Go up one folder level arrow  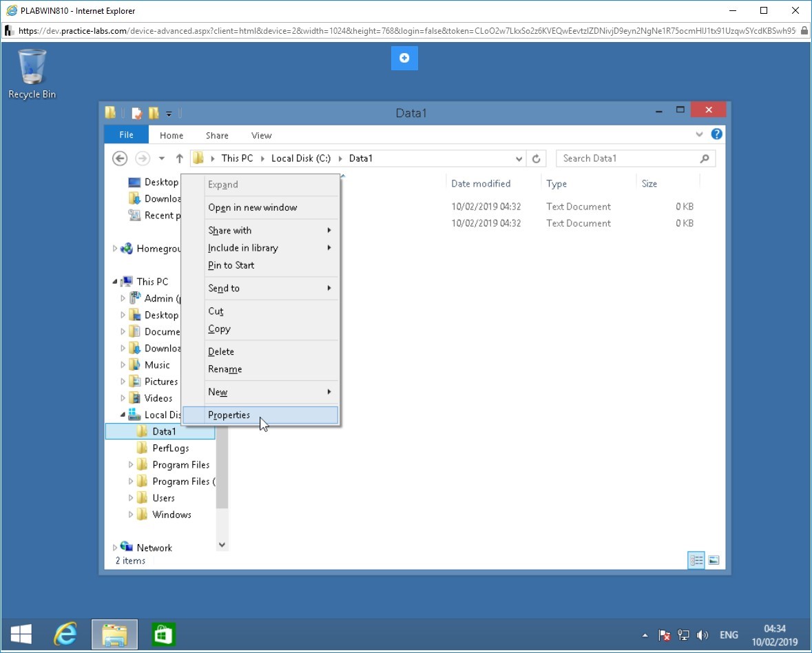coord(179,158)
